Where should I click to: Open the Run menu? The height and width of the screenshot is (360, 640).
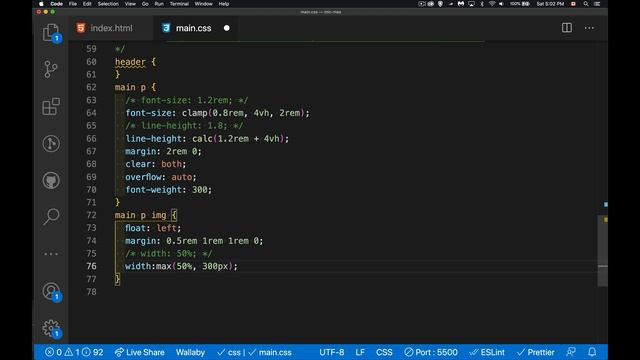159,4
